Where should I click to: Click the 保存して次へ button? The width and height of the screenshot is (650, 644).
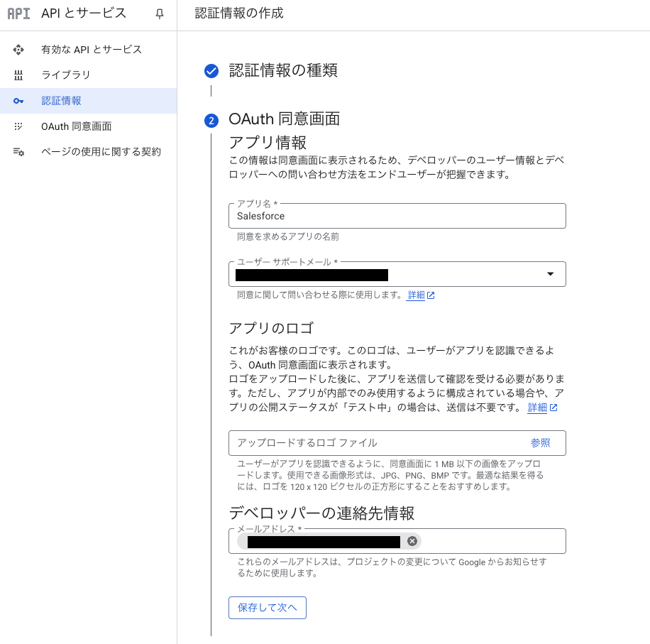tap(267, 608)
